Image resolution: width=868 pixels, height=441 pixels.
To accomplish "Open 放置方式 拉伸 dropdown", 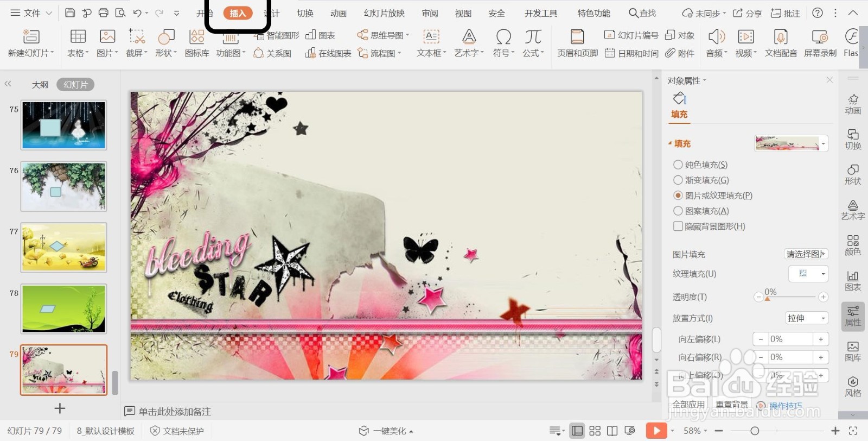I will (807, 318).
